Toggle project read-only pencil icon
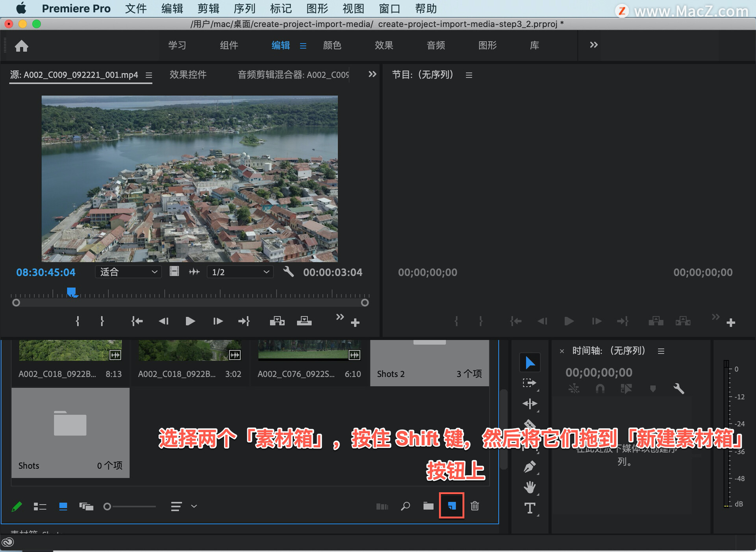 17,506
